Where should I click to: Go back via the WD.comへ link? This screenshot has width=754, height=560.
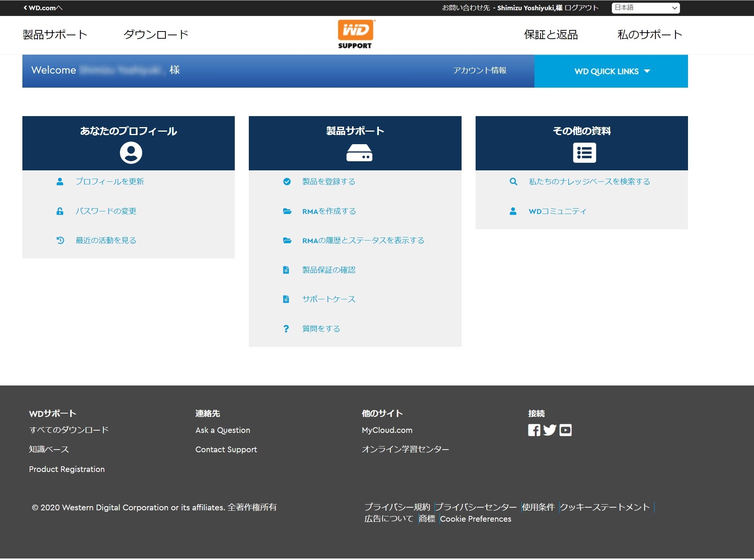(x=43, y=8)
